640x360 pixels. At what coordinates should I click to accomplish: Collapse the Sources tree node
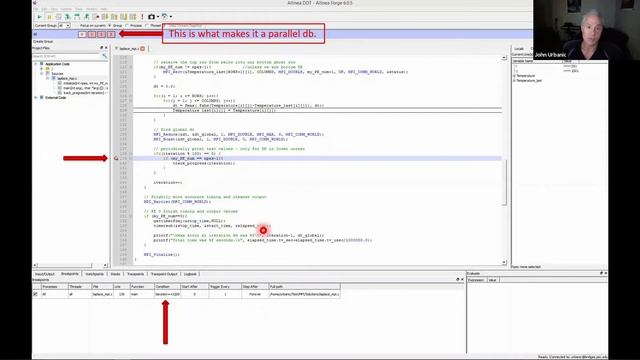(x=42, y=73)
